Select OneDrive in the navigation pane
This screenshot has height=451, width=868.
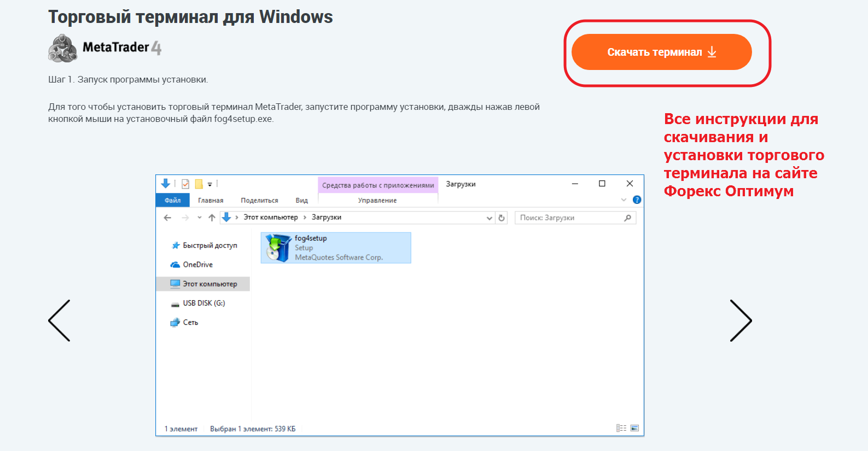[191, 265]
